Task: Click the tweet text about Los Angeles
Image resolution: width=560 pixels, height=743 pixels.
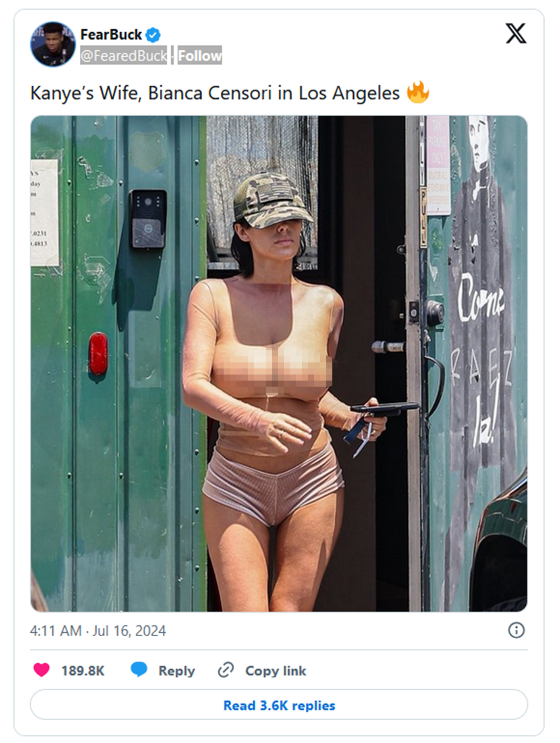Action: tap(215, 93)
